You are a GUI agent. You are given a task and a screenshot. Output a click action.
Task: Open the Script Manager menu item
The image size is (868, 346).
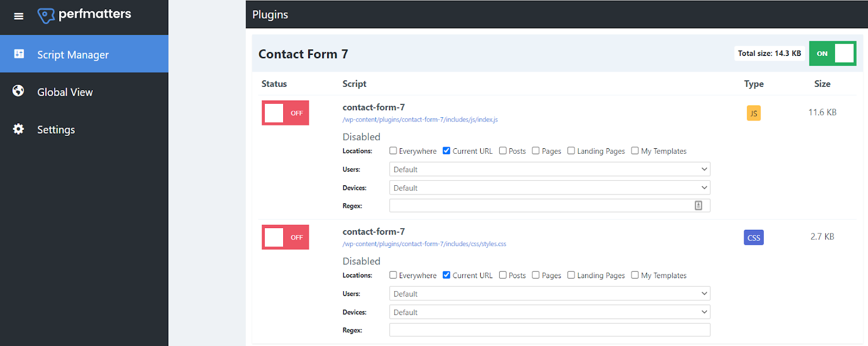click(x=84, y=54)
